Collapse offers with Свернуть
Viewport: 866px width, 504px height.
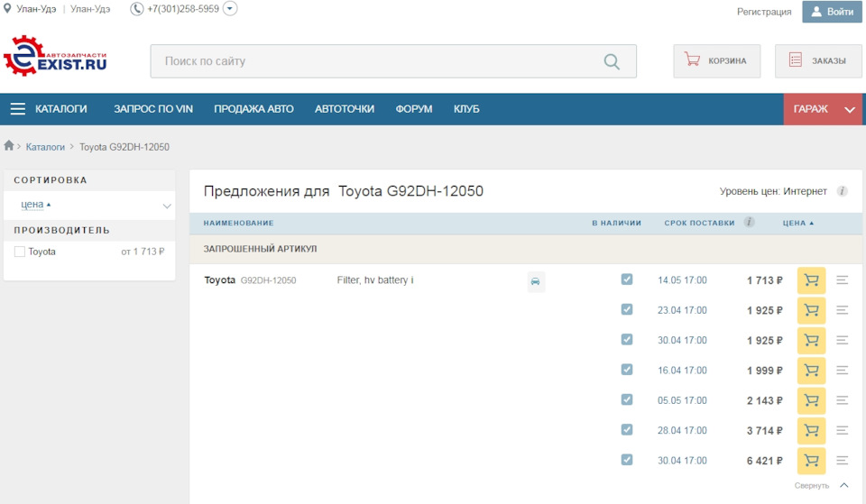pyautogui.click(x=821, y=486)
